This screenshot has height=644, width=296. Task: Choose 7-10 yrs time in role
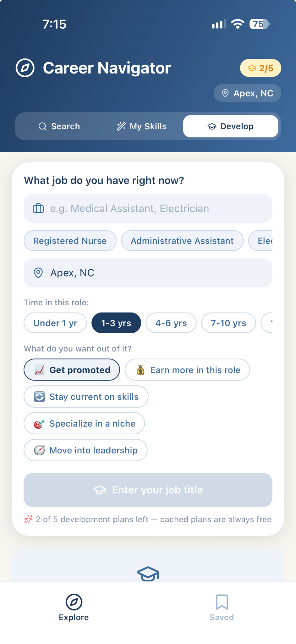[x=228, y=323]
